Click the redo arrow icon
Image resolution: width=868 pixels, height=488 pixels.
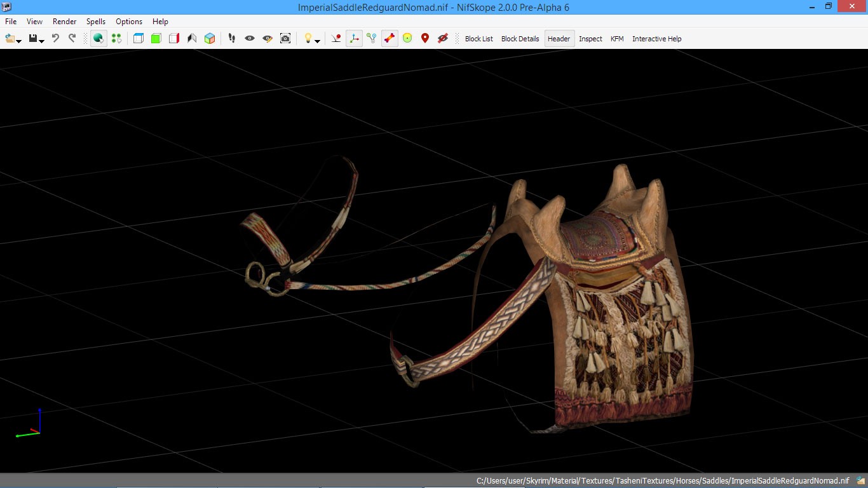(72, 38)
